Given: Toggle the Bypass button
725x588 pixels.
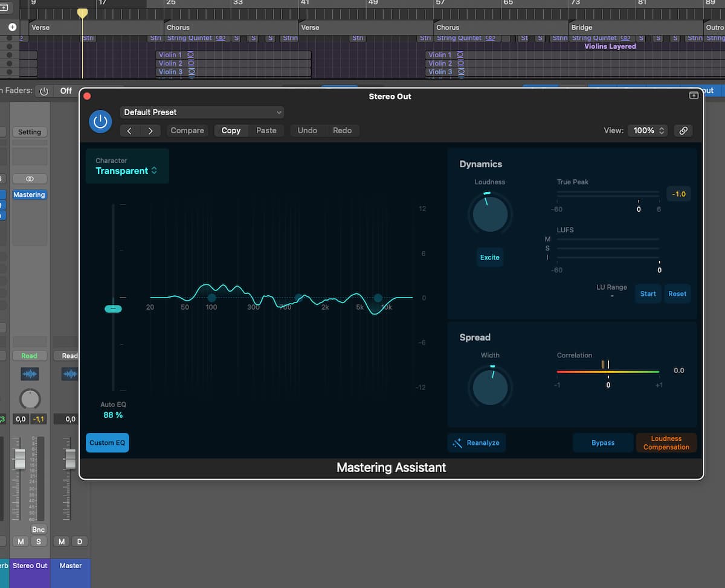Looking at the screenshot, I should click(603, 443).
